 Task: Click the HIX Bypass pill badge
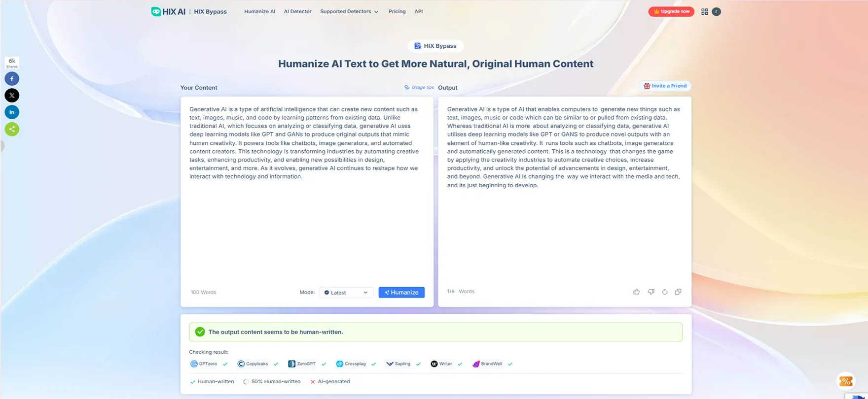click(435, 46)
